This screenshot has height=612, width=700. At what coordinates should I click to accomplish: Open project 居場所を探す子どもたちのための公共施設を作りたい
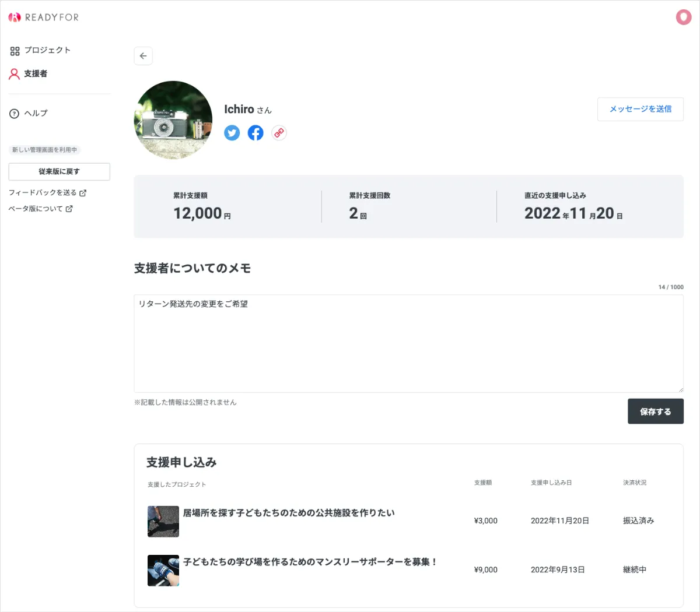[289, 512]
